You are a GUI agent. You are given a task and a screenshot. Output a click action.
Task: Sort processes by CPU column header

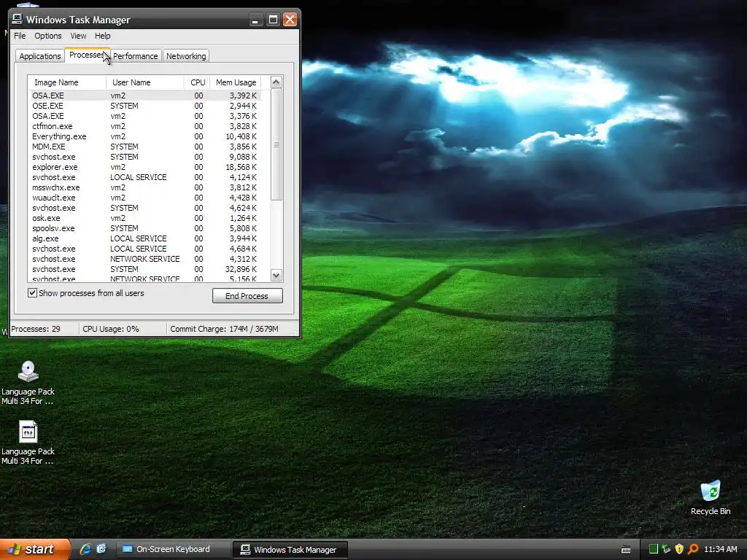197,82
